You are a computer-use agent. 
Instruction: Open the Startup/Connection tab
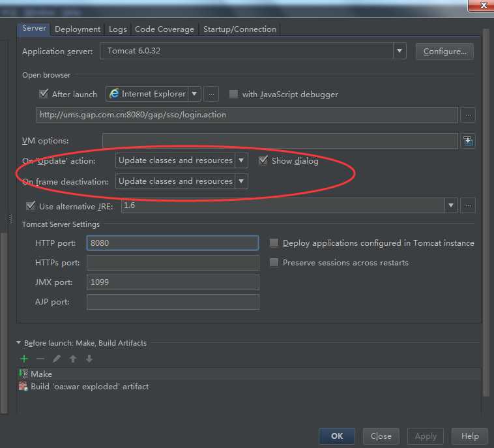(x=239, y=29)
